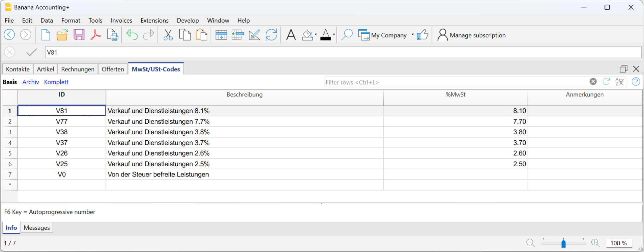This screenshot has width=644, height=252.
Task: Open the Edit menu
Action: point(27,20)
